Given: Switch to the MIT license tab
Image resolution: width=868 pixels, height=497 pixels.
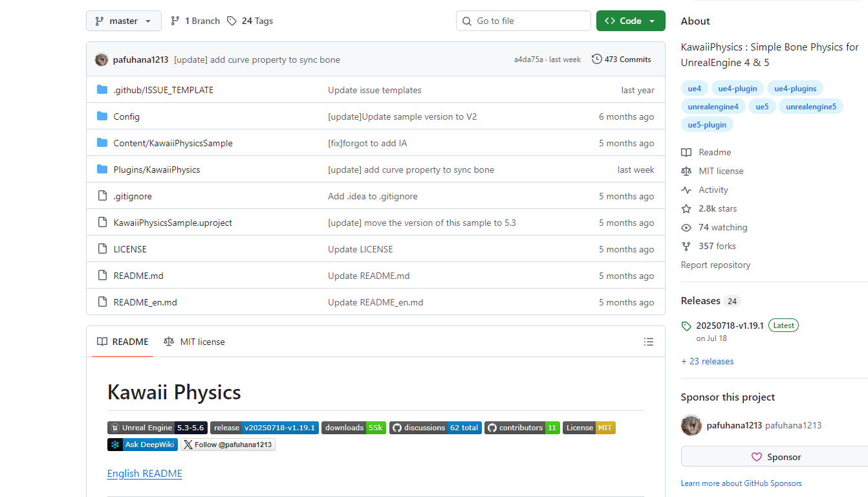Looking at the screenshot, I should coord(195,342).
